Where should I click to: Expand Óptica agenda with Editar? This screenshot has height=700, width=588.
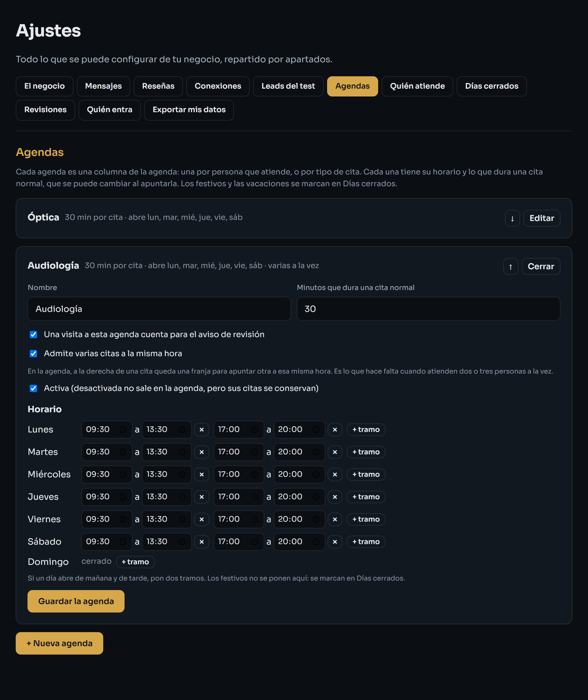541,218
